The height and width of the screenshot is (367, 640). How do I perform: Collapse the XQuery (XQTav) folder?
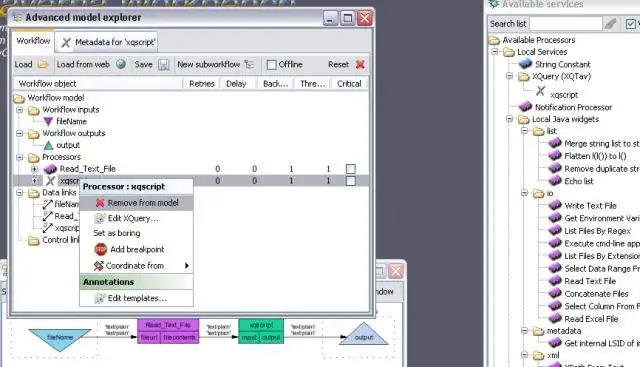509,76
